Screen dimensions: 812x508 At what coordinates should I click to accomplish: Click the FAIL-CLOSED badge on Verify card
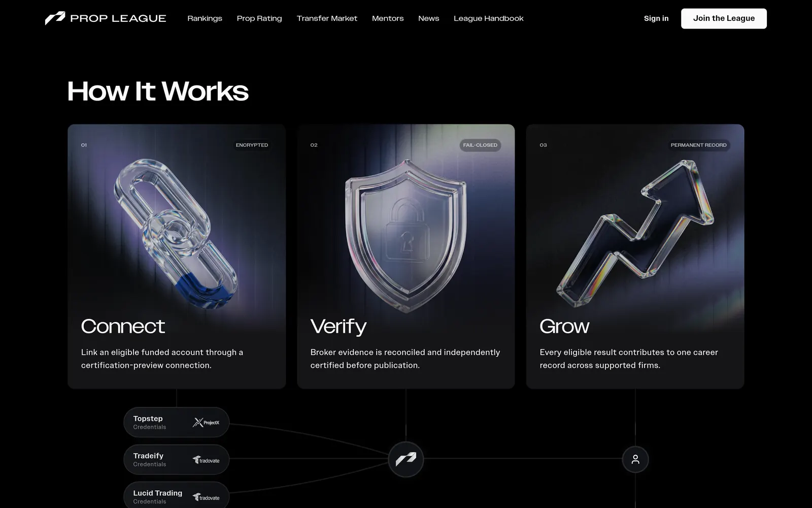click(480, 145)
